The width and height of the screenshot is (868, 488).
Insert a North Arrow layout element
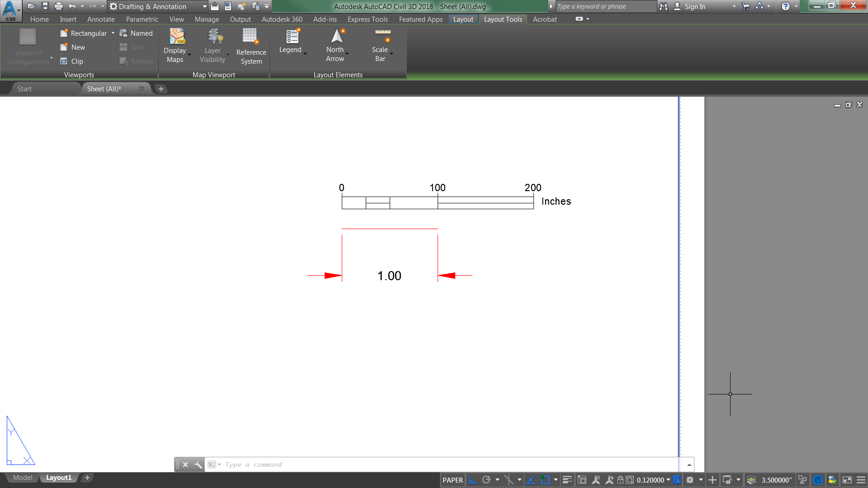[x=335, y=45]
